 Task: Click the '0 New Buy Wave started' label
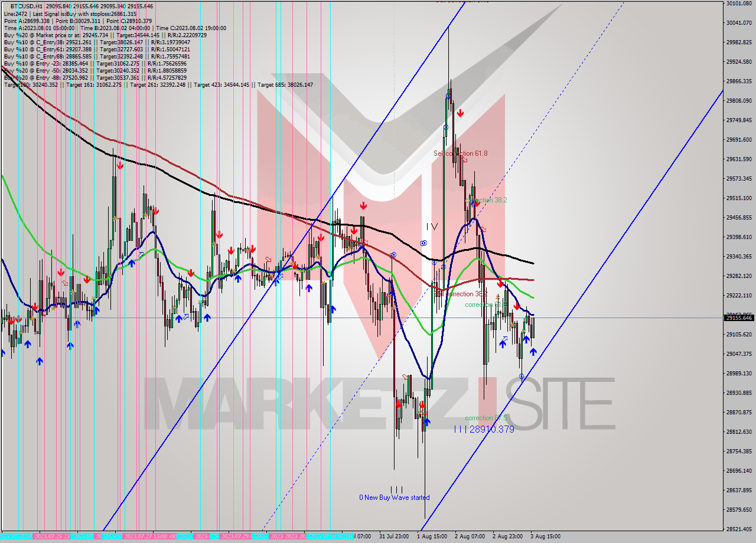click(395, 498)
